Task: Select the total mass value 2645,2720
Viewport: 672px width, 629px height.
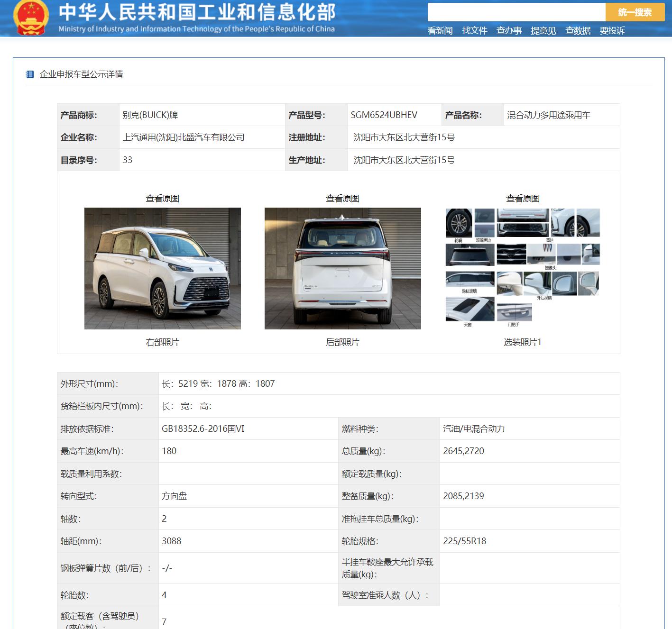Action: [x=464, y=451]
